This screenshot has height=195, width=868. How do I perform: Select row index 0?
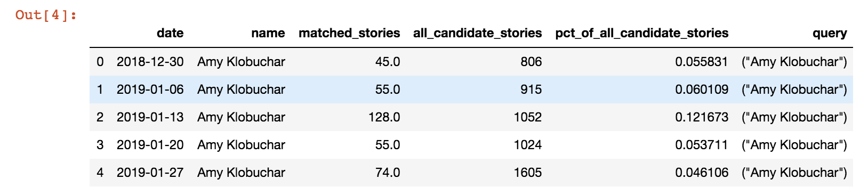100,62
